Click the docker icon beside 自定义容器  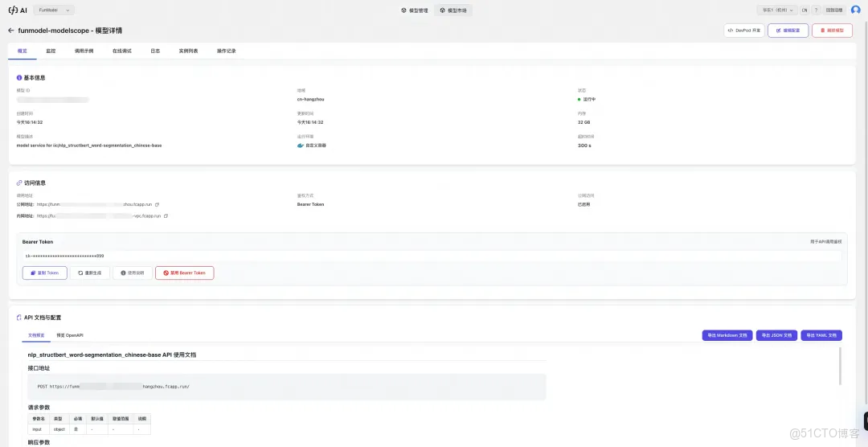pos(301,146)
